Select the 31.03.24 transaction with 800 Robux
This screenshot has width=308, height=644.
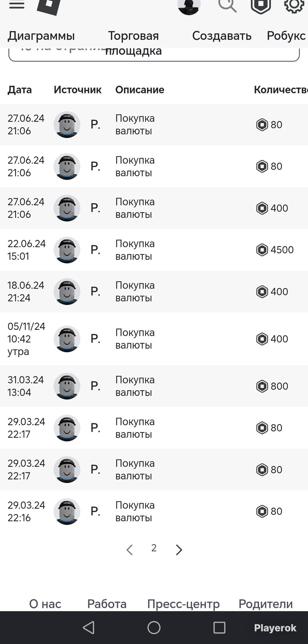tap(154, 386)
